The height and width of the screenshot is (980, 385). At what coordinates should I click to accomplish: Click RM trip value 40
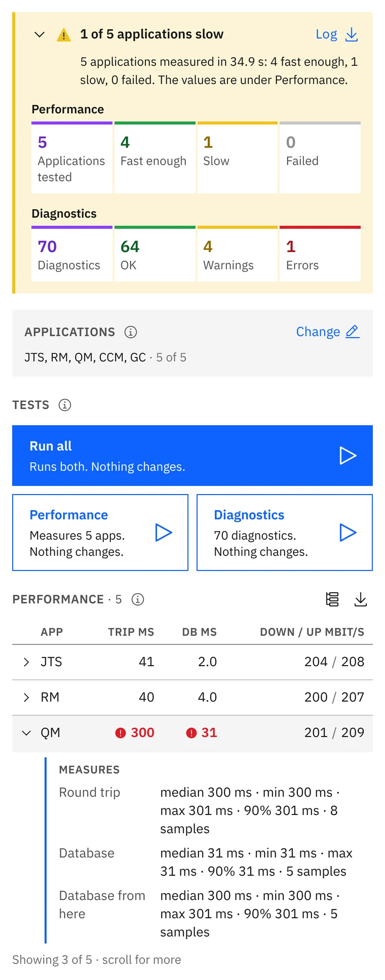pyautogui.click(x=146, y=697)
